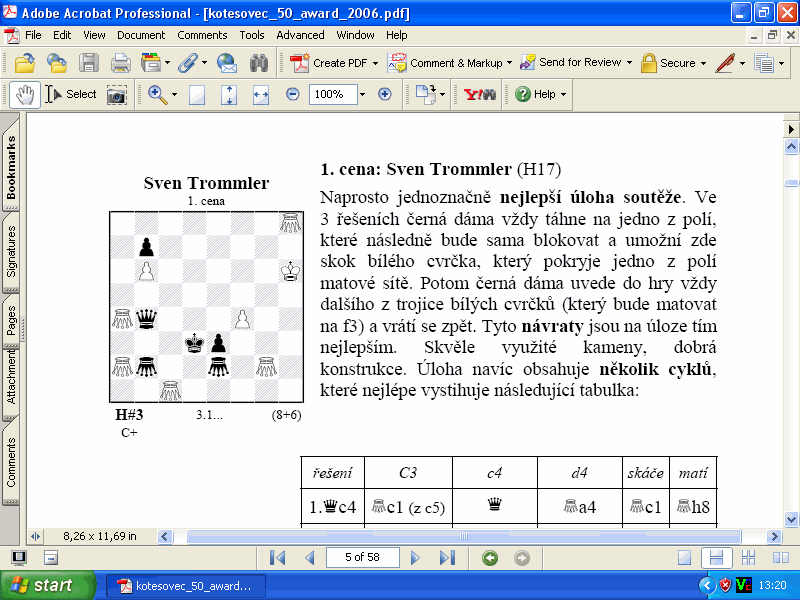800x600 pixels.
Task: Click the Fit Width icon
Action: [261, 95]
